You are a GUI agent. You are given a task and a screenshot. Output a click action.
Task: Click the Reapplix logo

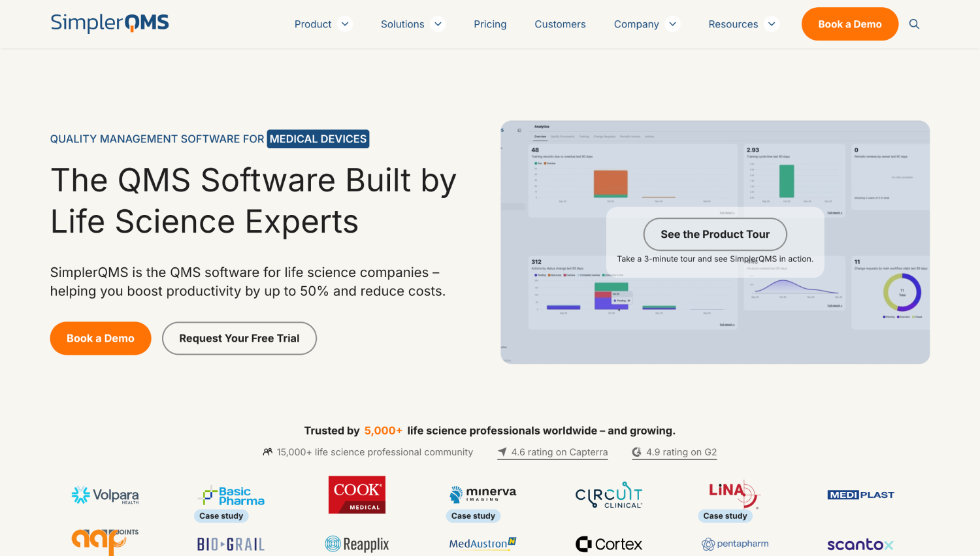pos(357,544)
